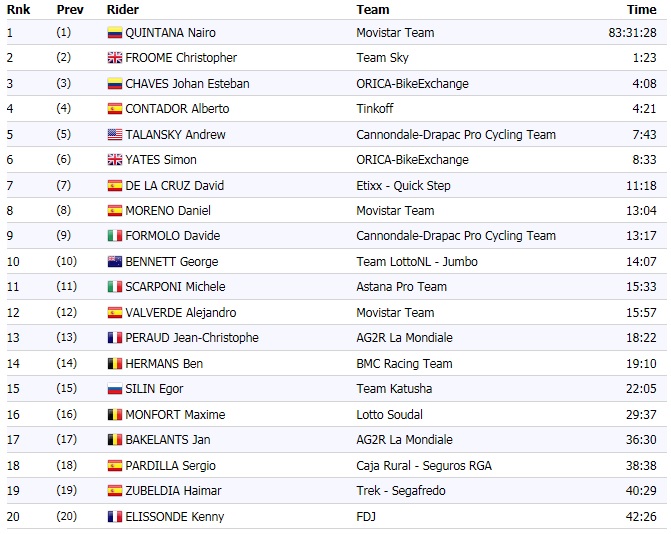Click the Belgian flag beside Hermans Ben
The width and height of the screenshot is (671, 534).
(x=114, y=364)
